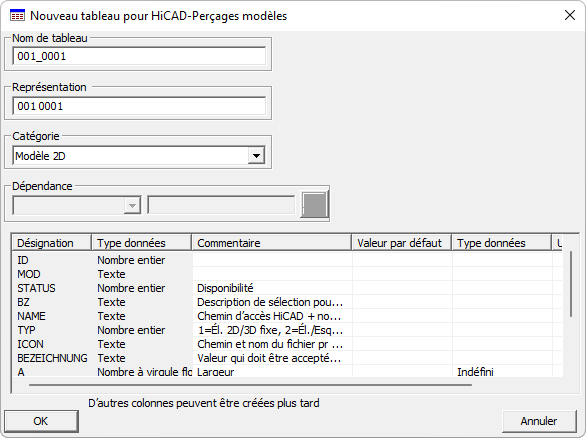This screenshot has height=438, width=586.
Task: Click Nombre entier in ID row
Action: pos(131,260)
